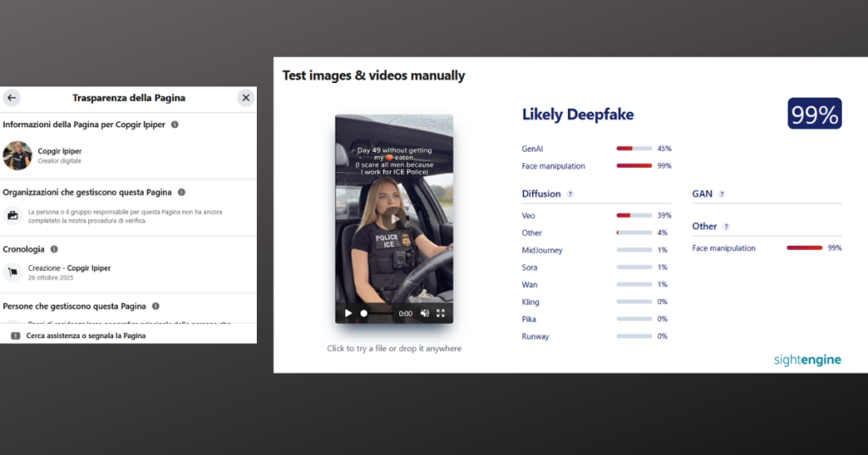Click the video progress slider
This screenshot has width=868, height=455.
[x=377, y=314]
